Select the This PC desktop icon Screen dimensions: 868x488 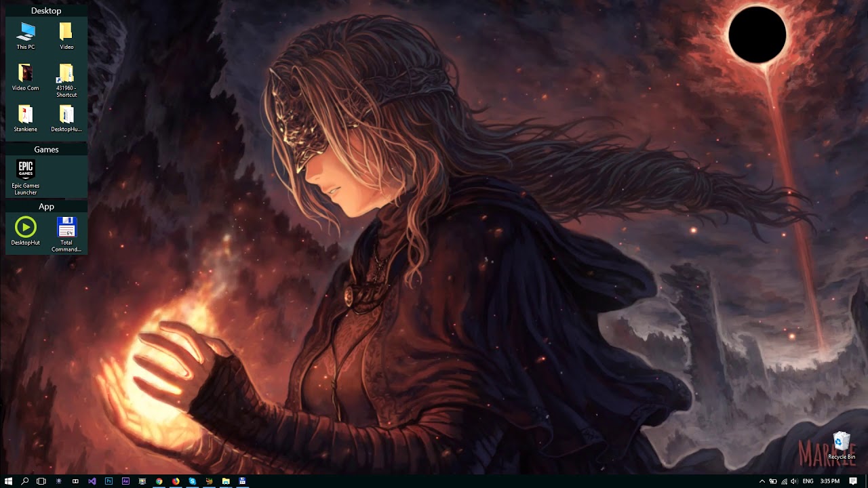[x=26, y=36]
